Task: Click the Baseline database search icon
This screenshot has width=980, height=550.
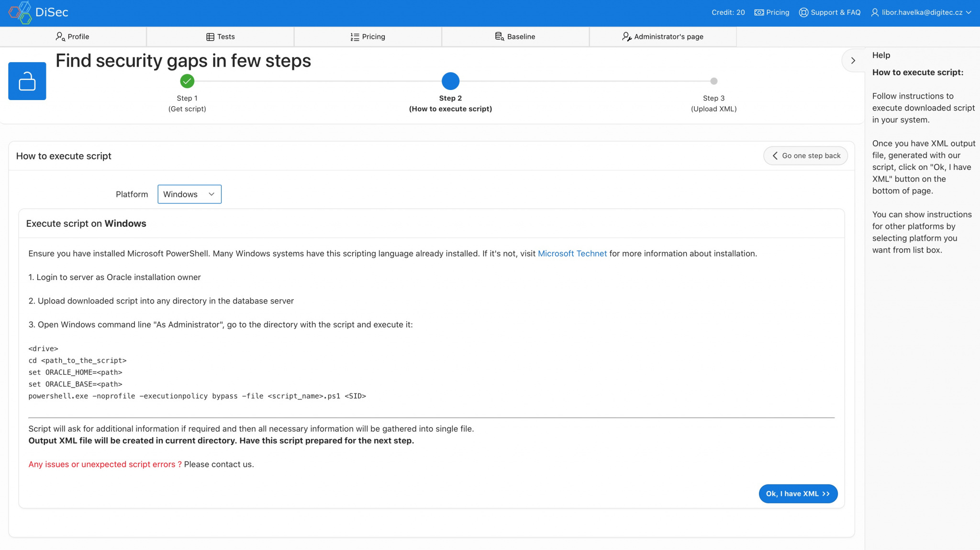Action: 499,37
